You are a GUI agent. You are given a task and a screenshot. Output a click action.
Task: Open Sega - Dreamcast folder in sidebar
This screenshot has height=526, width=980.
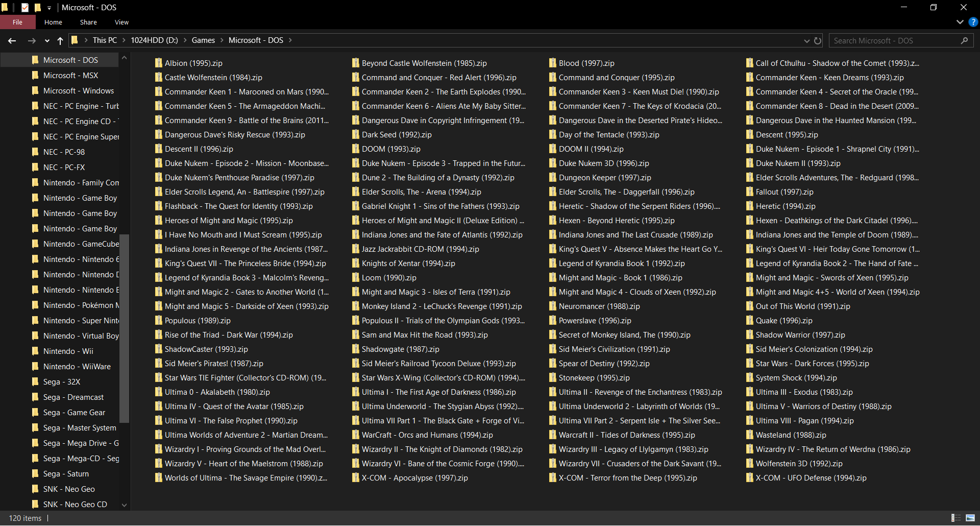73,397
